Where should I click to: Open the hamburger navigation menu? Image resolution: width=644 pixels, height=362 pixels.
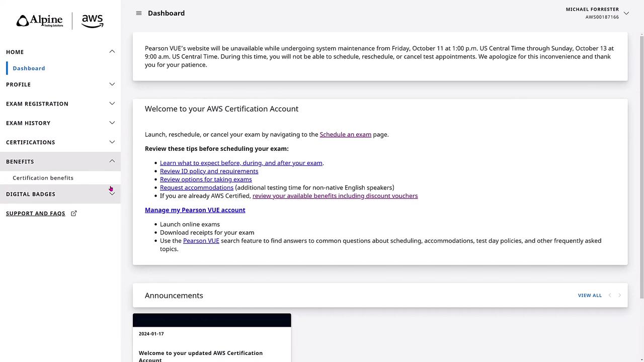pos(139,13)
